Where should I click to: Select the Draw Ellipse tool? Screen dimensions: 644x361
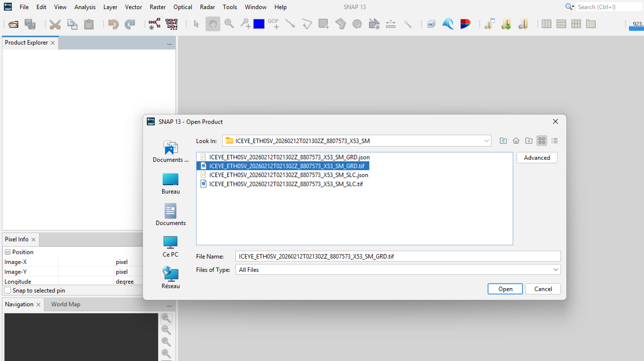[x=357, y=24]
